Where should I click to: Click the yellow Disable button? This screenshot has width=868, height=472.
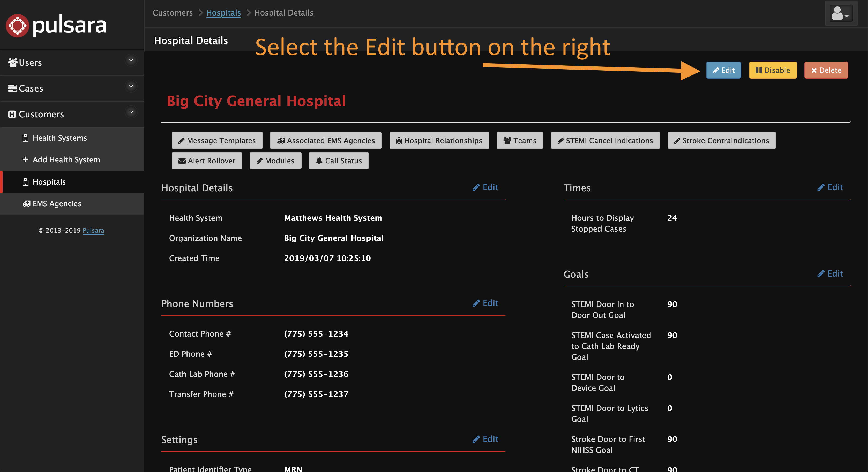point(773,70)
